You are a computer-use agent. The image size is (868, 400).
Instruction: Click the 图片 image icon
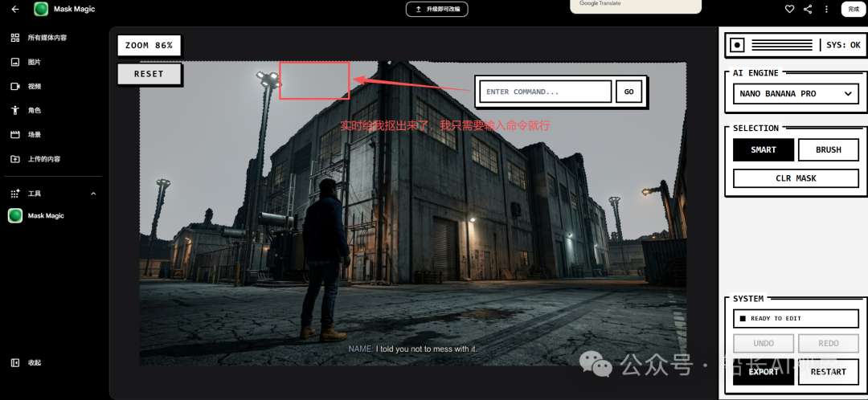point(15,62)
